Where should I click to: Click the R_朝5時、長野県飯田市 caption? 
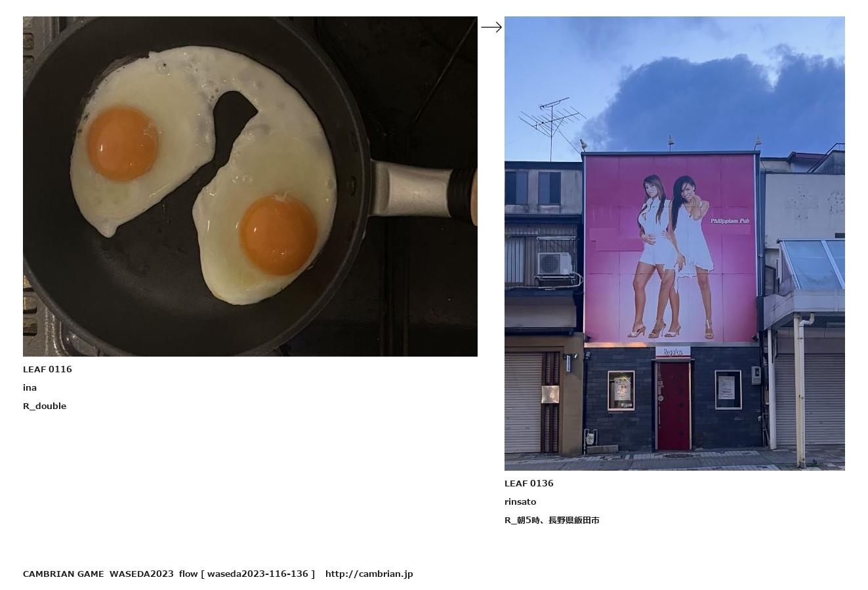click(552, 520)
